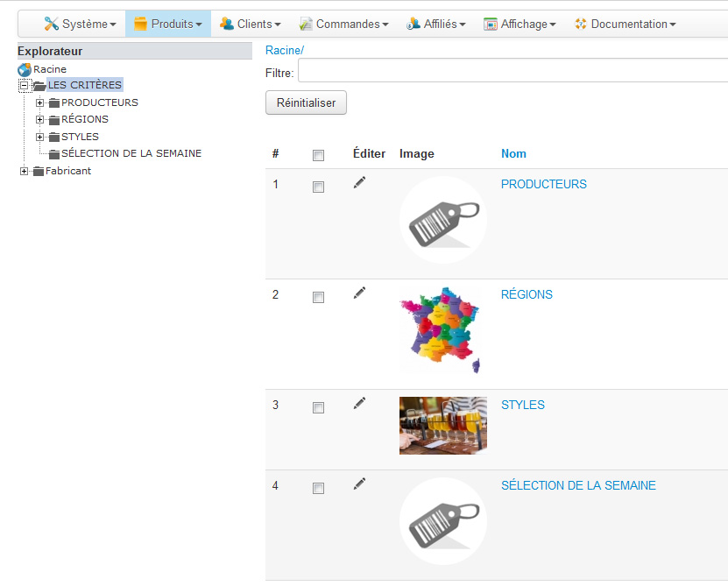Follow the Racine/ breadcrumb link
Viewport: 728px width, 586px height.
(285, 50)
